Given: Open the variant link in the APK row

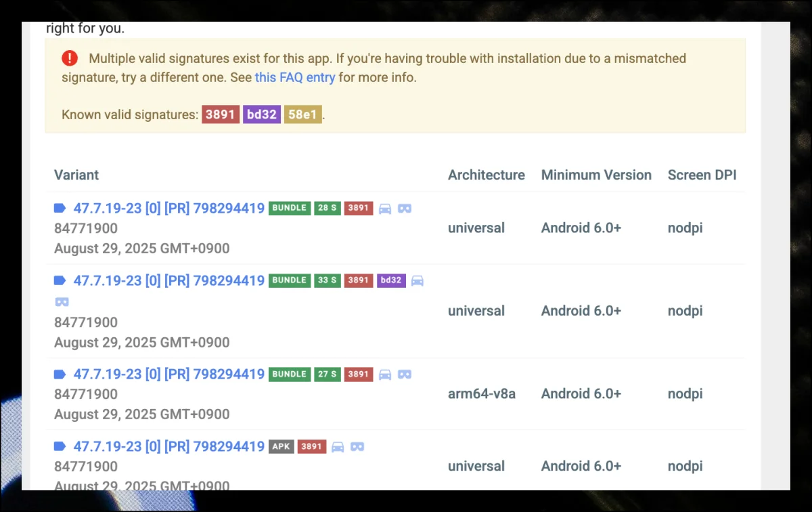Looking at the screenshot, I should pos(168,447).
